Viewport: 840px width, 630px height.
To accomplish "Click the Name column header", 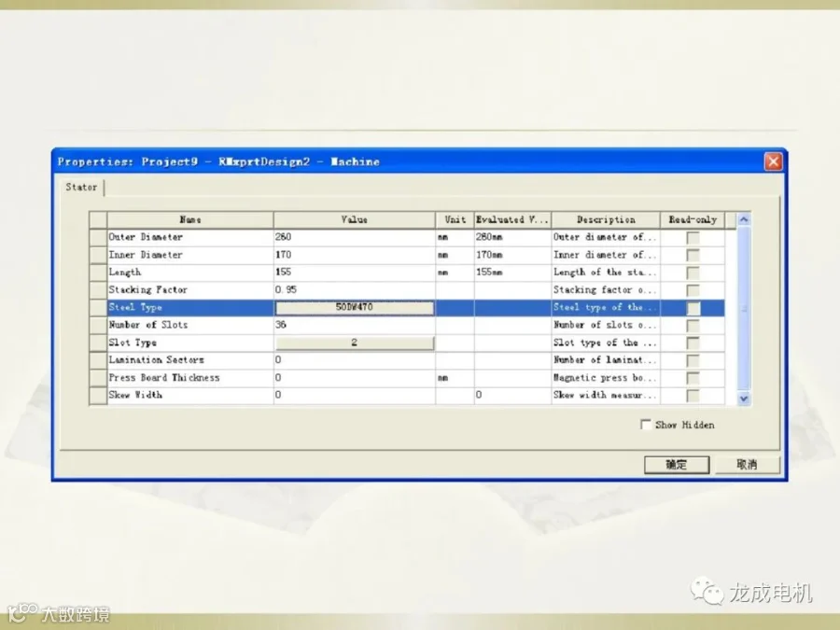I will pos(190,219).
